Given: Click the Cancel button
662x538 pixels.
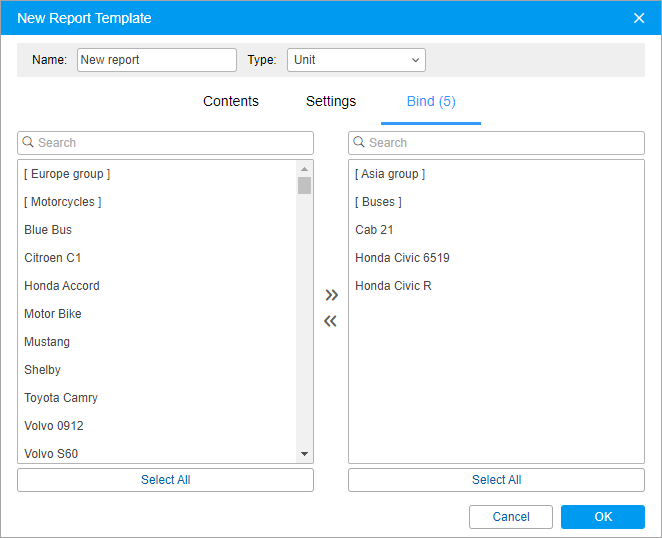Looking at the screenshot, I should click(511, 517).
